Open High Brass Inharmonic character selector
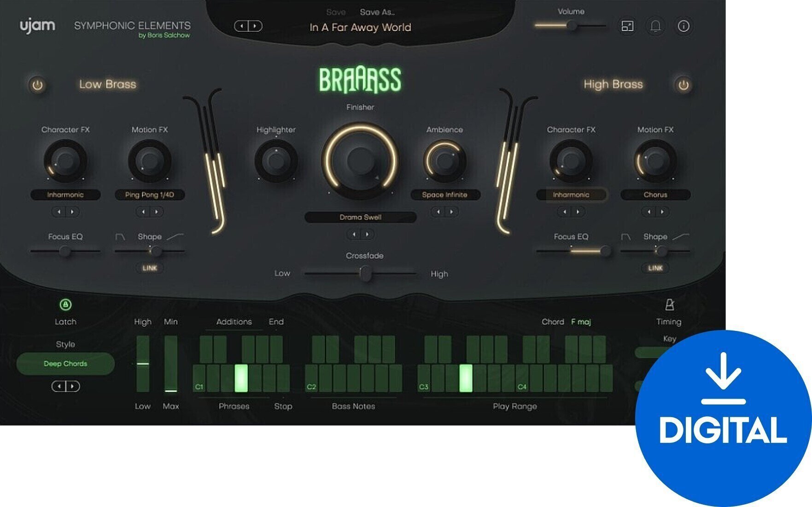This screenshot has height=507, width=812. 571,195
